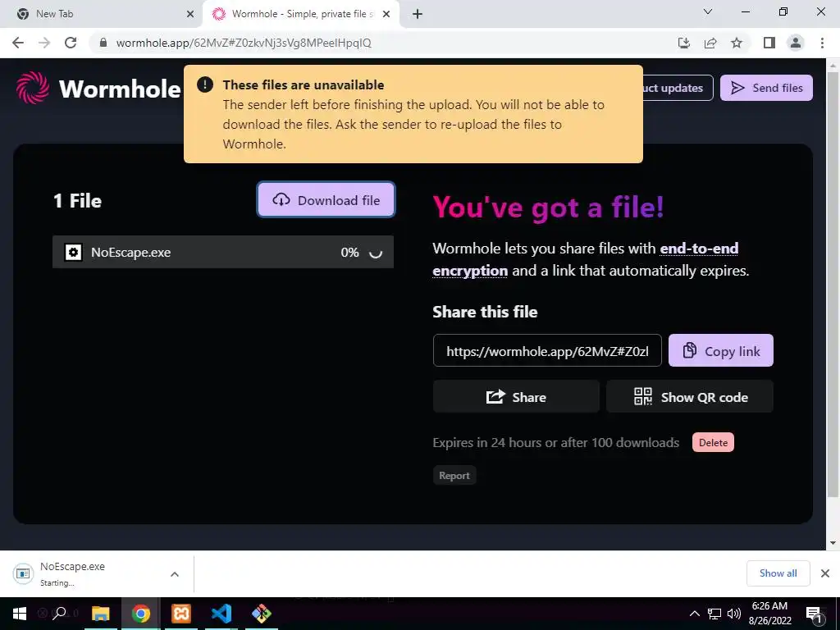Click Show all downloads
This screenshot has height=630, width=840.
[778, 573]
